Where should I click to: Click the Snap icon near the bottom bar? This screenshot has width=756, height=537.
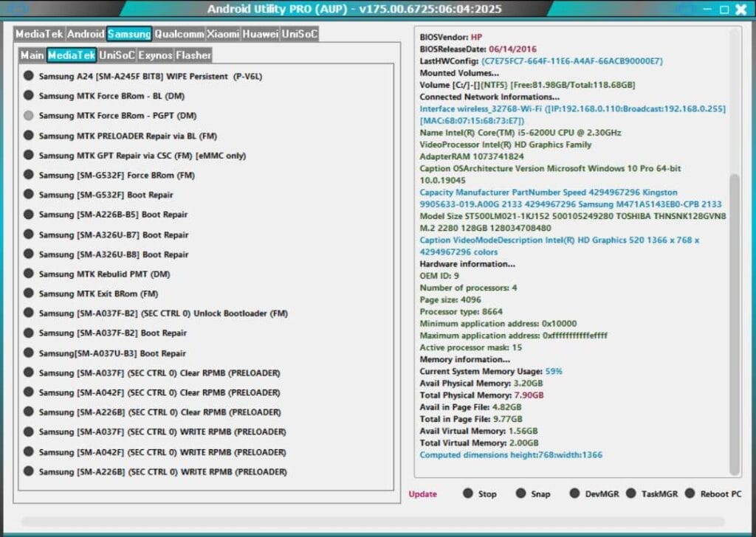523,493
